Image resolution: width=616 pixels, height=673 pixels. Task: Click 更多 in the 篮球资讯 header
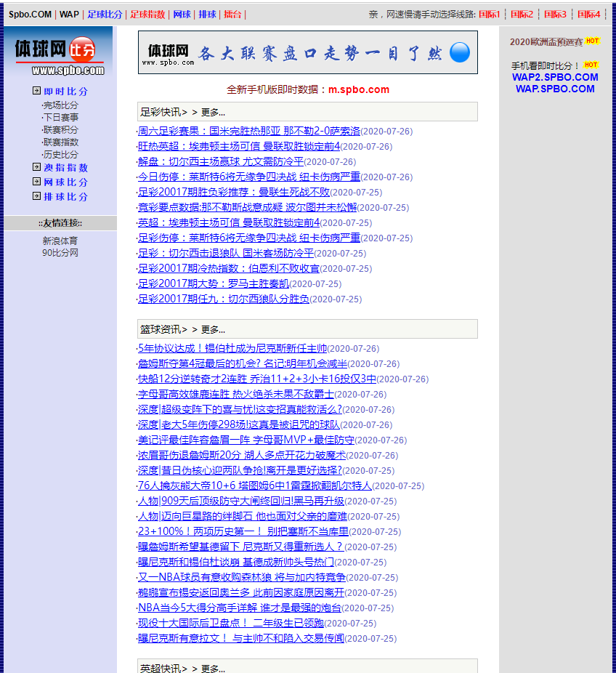[213, 330]
